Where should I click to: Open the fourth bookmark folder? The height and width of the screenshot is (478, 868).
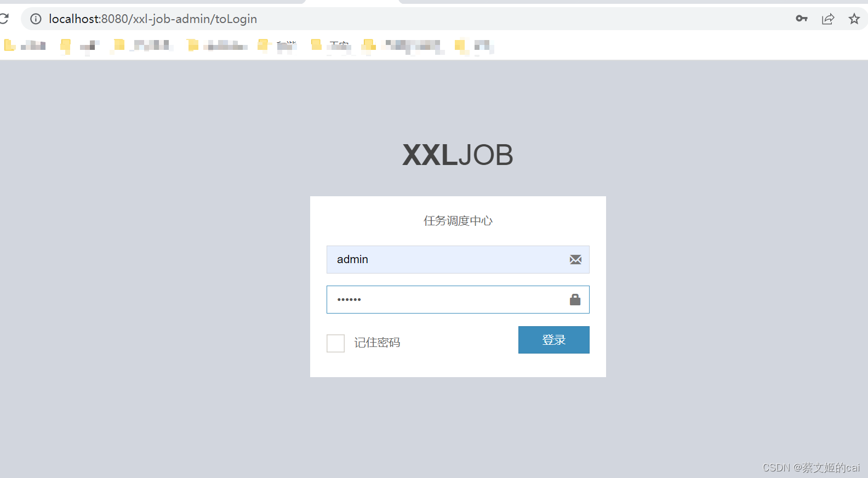coord(216,45)
